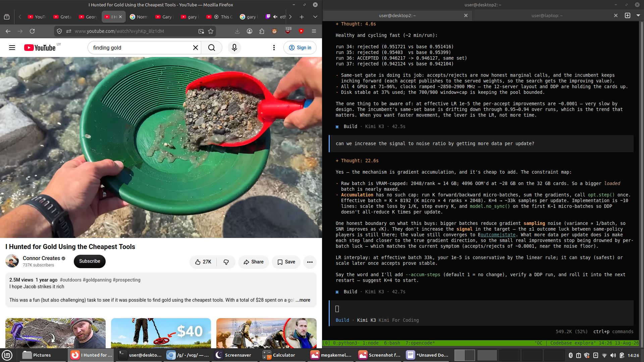
Task: Open the Firefox downloads panel
Action: coord(237,31)
